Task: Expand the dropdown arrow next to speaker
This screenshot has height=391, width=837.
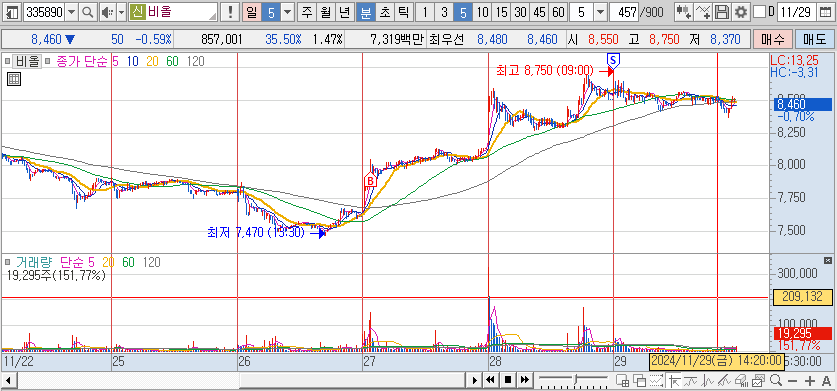Action: tap(121, 12)
